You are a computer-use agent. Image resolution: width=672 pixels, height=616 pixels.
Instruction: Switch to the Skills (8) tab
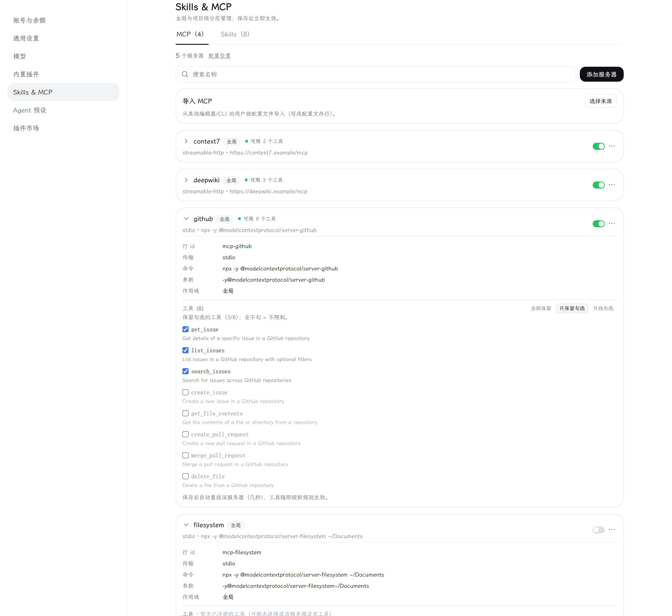(235, 34)
